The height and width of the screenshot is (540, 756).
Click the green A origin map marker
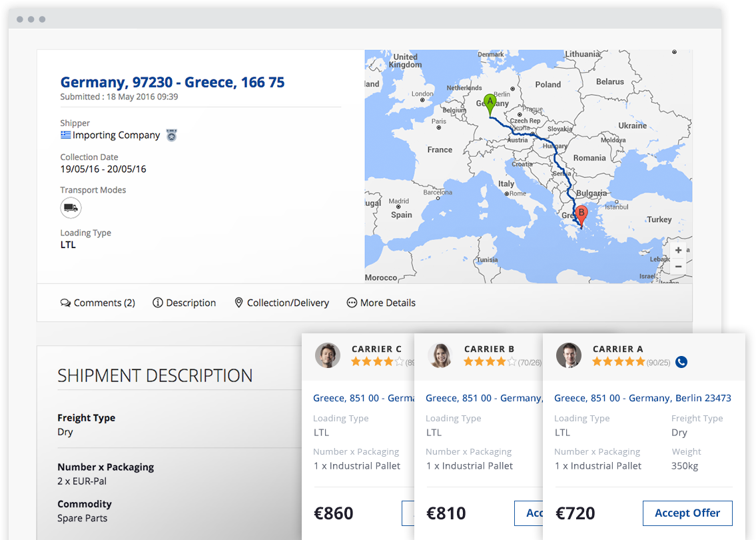pos(490,105)
